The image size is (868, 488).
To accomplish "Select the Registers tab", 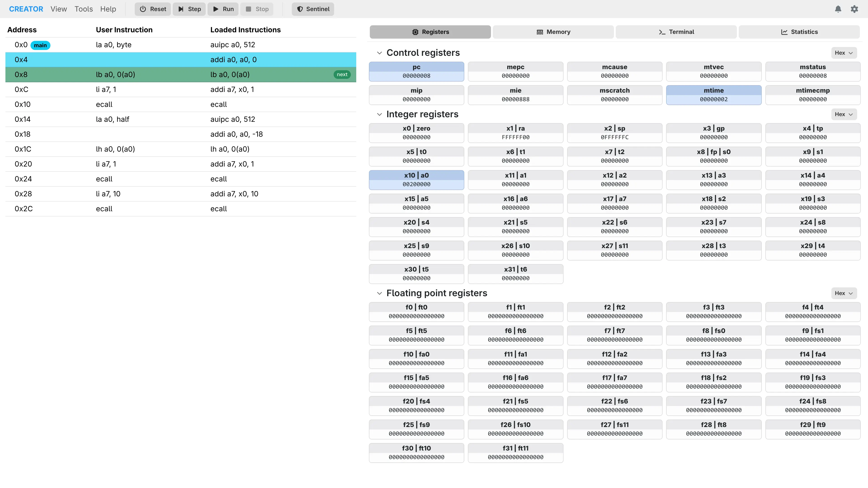I will coord(430,32).
